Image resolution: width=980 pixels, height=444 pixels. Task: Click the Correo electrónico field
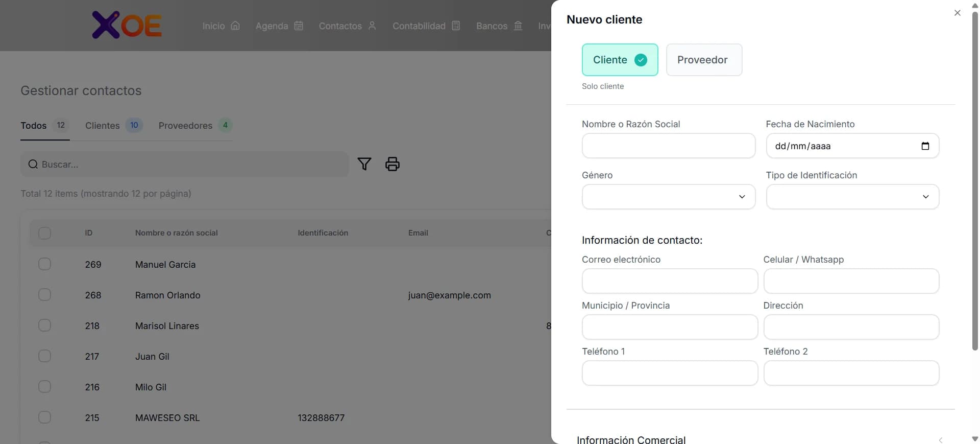pos(670,281)
